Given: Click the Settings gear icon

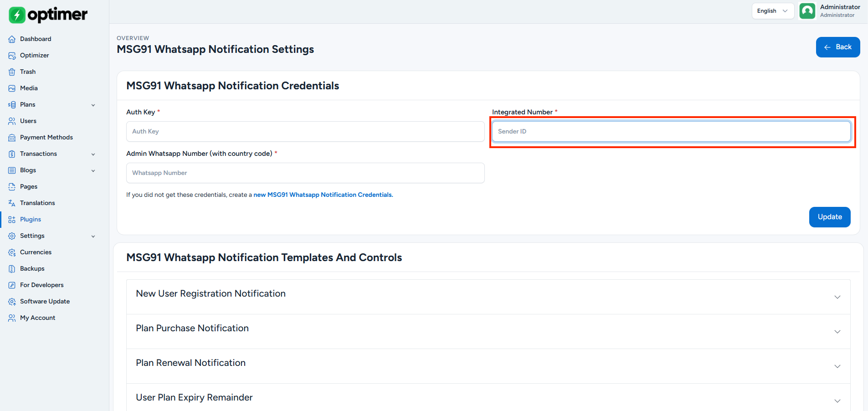Looking at the screenshot, I should tap(12, 236).
